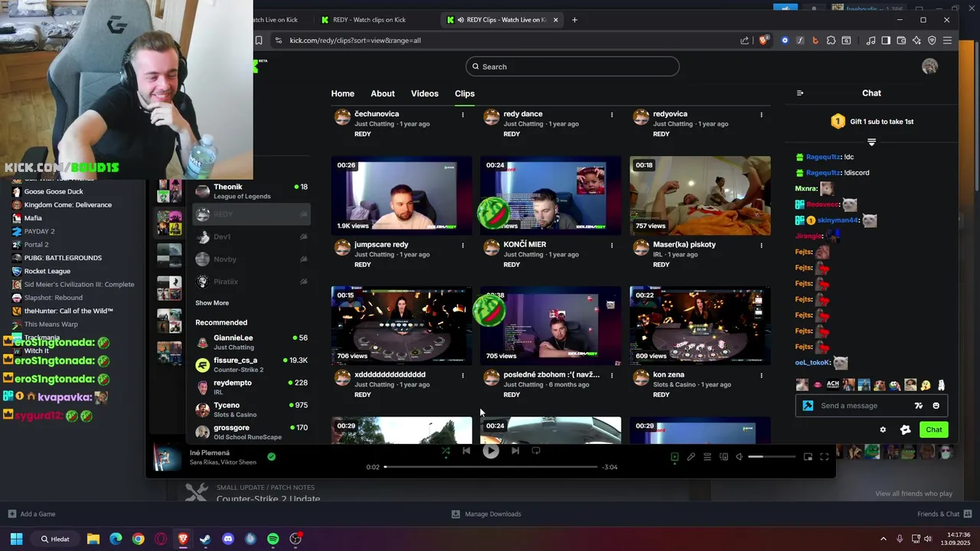Open Tyceno Slots & Casino channel
Screen dimensions: 980x551
coord(251,409)
